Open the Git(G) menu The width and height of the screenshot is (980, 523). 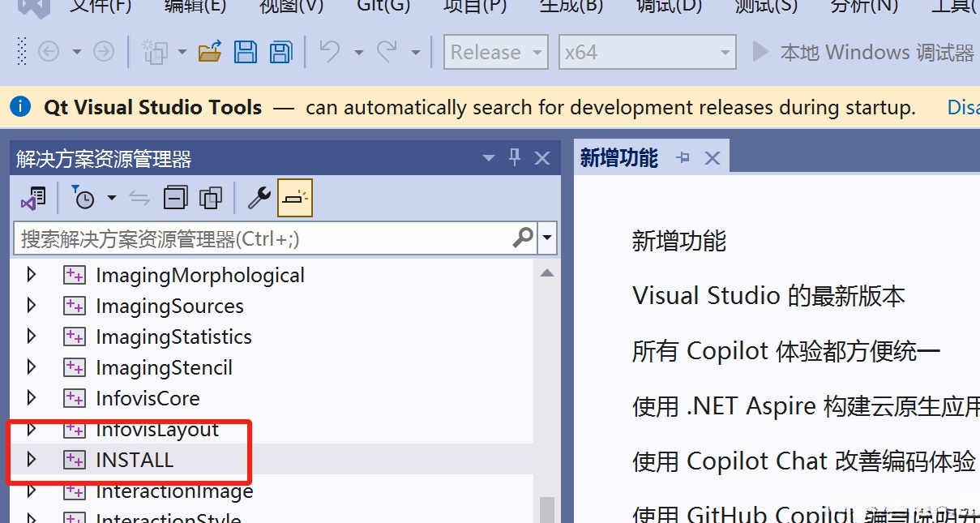point(383,6)
